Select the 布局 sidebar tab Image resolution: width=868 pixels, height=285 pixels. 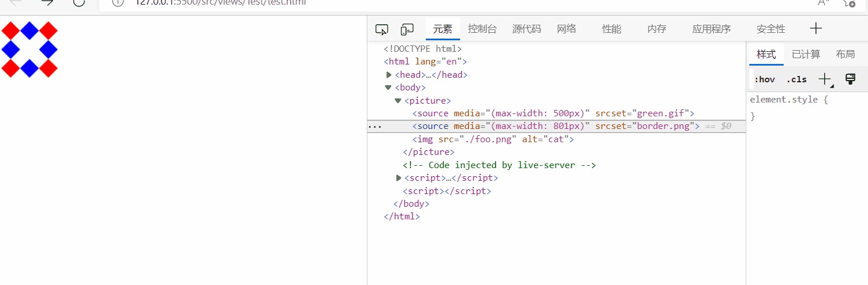[x=846, y=54]
